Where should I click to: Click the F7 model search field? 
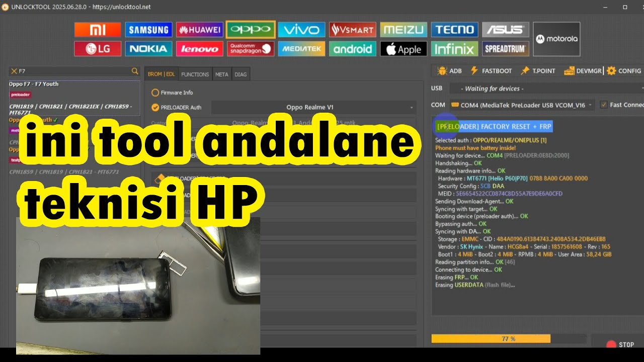[x=74, y=71]
